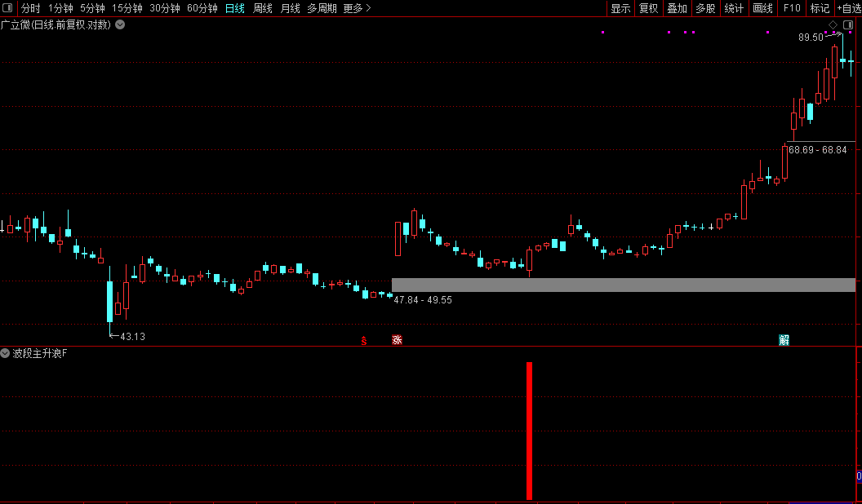The width and height of the screenshot is (862, 504).
Task: Select the 15分钟 period tab
Action: (x=127, y=8)
